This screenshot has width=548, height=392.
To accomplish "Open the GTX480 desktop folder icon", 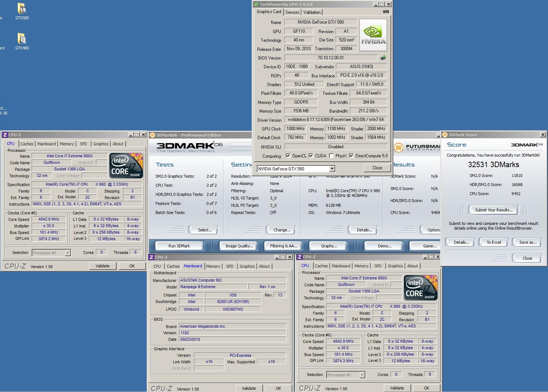I will click(22, 41).
